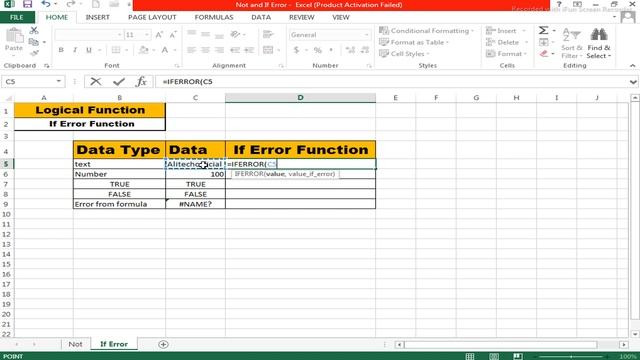Open Find & Select binoculars menu
The height and width of the screenshot is (360, 640).
(599, 42)
